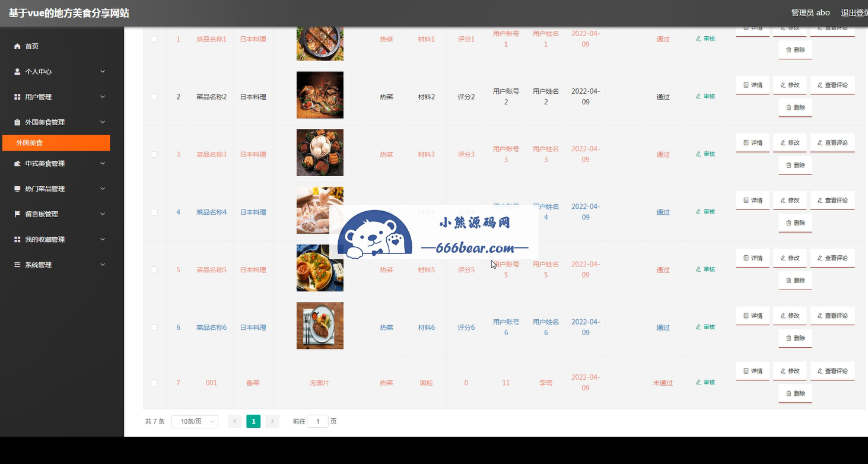
Task: Click the monitor icon beside 热门菜品管理
Action: coord(17,189)
